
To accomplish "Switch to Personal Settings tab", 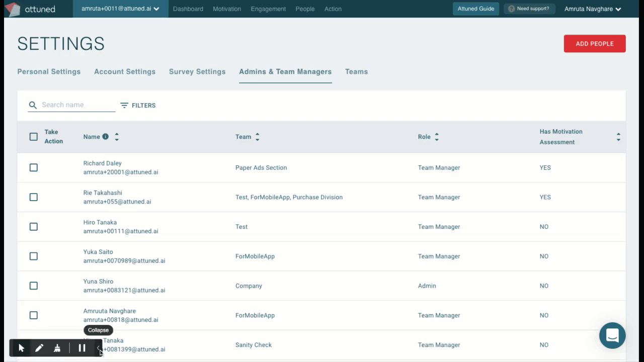I will pos(49,72).
